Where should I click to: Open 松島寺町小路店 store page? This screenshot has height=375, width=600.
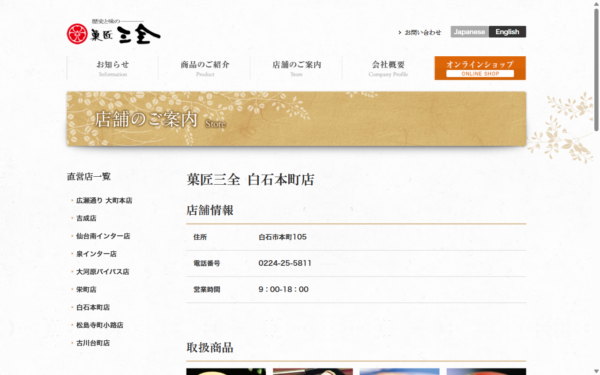pos(99,325)
